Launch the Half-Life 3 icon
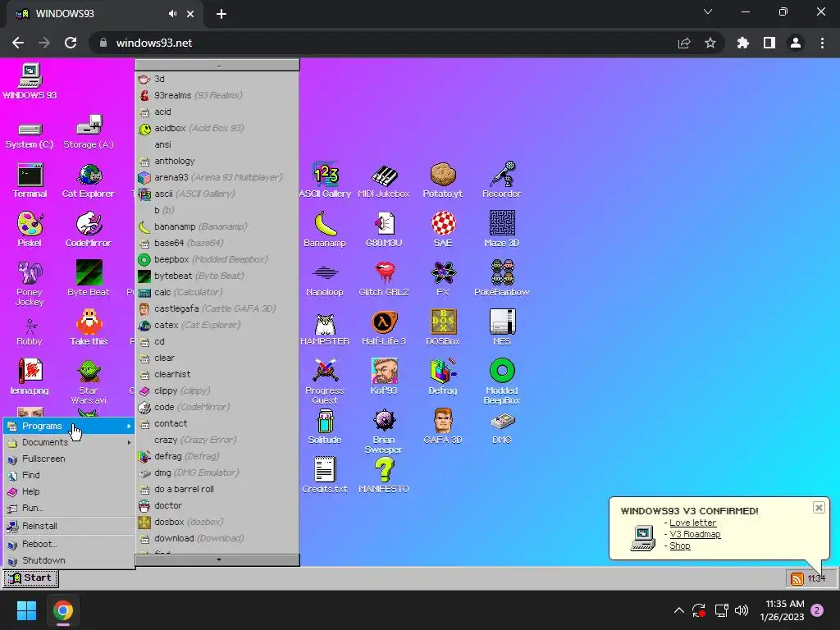The height and width of the screenshot is (630, 840). [384, 328]
